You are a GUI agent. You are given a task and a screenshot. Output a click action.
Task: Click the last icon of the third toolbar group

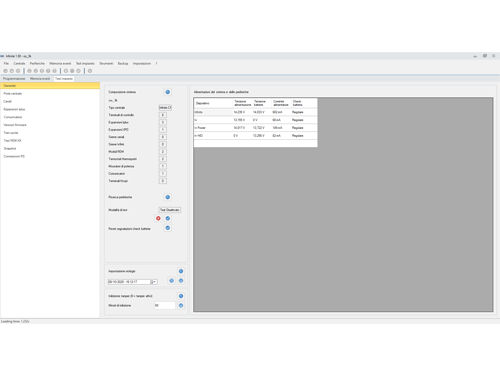(79, 71)
